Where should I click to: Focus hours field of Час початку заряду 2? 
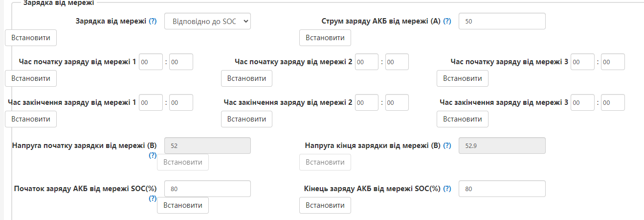point(367,62)
